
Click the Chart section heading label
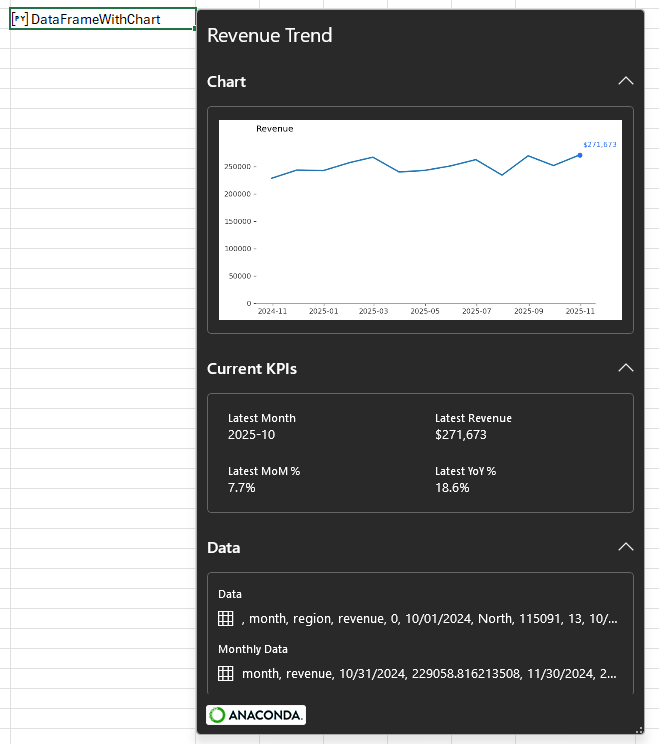[x=226, y=81]
